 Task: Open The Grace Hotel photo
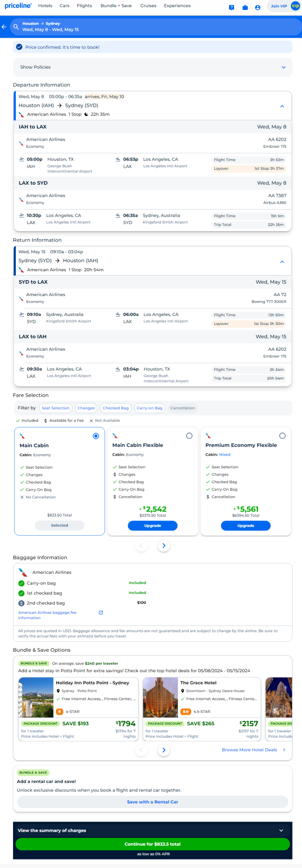pos(160,698)
